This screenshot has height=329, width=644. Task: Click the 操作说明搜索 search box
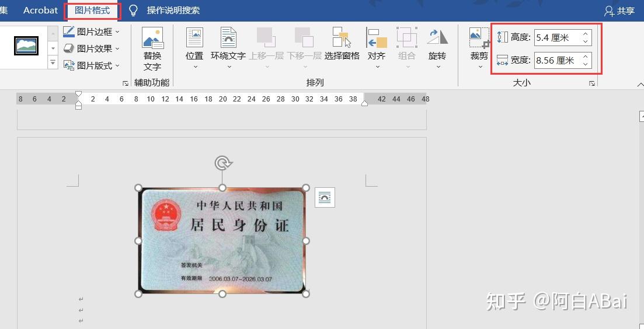point(173,10)
